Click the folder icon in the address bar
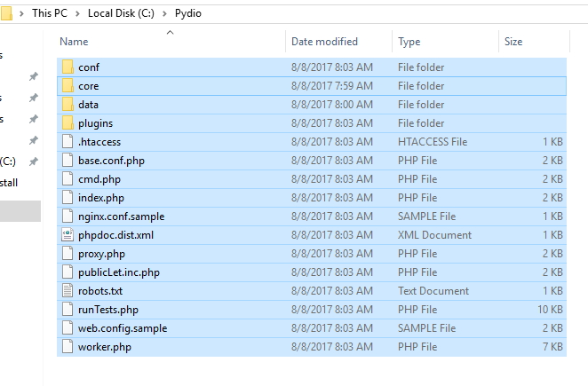The image size is (588, 386). [6, 13]
